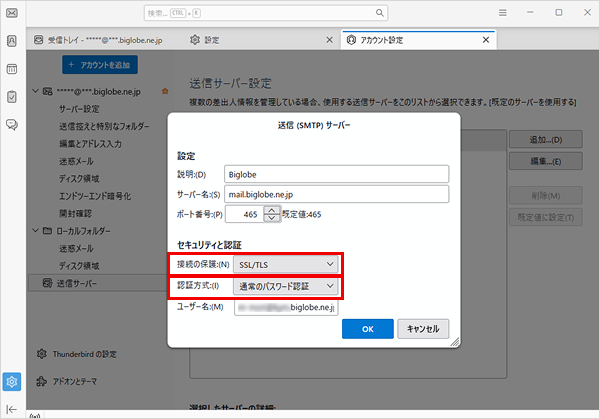This screenshot has height=419, width=600.
Task: Click the サーバー名 input field
Action: (336, 194)
